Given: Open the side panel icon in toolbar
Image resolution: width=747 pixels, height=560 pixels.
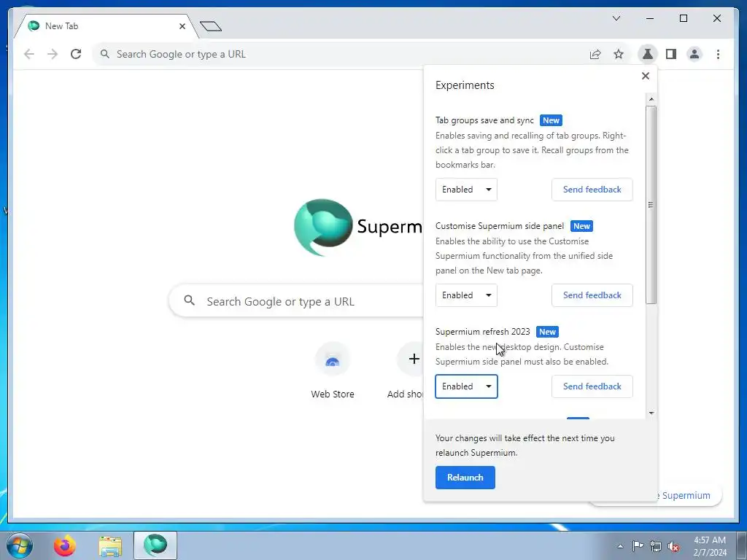Looking at the screenshot, I should click(671, 54).
